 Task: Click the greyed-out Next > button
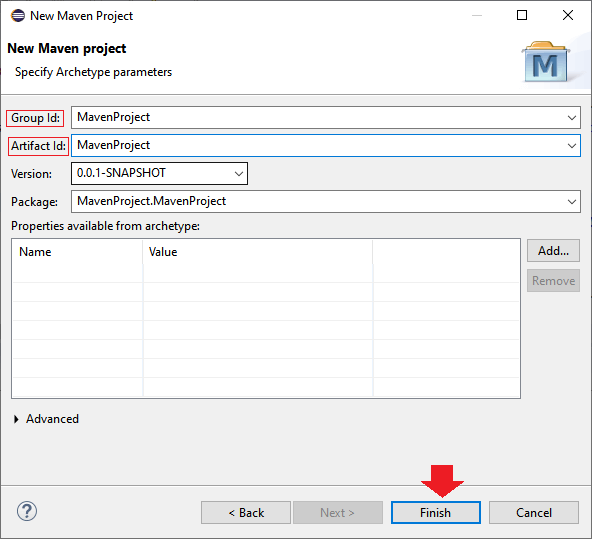(338, 513)
